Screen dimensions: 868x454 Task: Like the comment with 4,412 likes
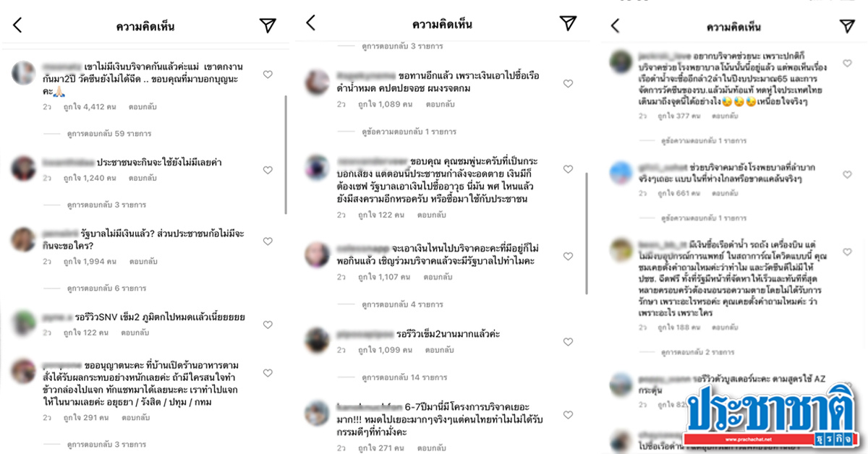coord(268,74)
